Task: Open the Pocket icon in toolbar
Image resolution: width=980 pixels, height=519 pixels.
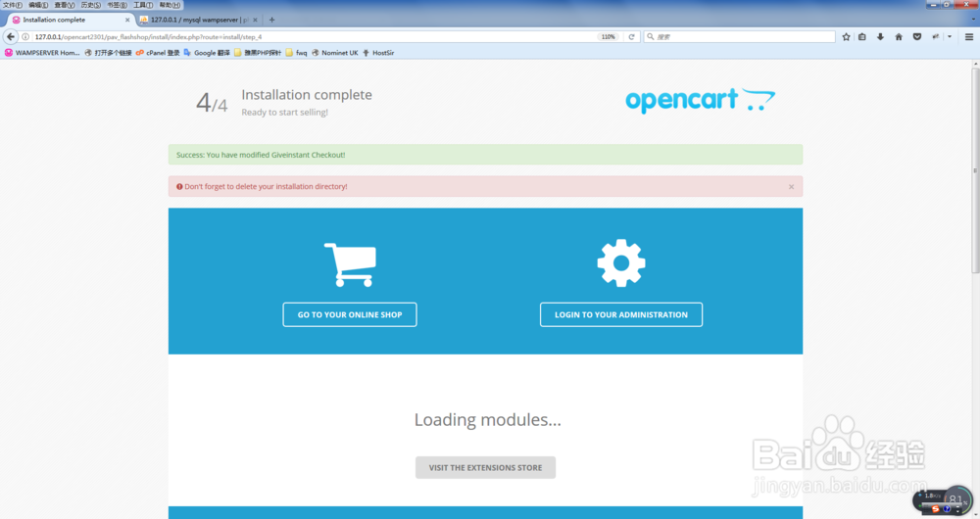Action: click(917, 37)
